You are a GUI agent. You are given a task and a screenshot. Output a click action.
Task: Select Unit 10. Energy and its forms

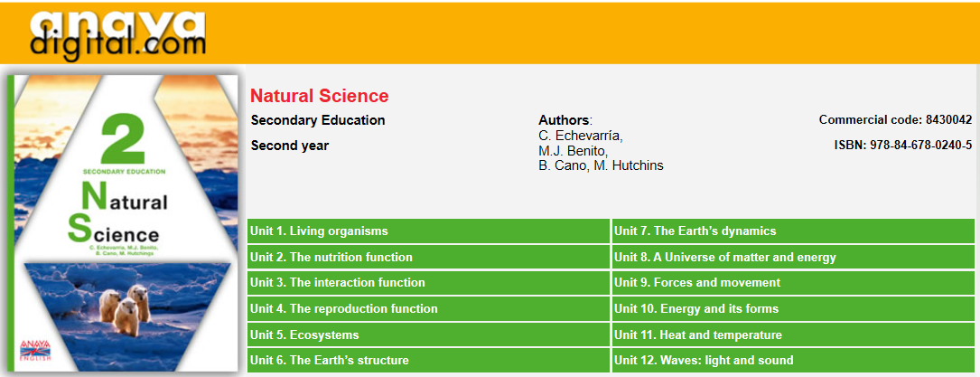793,309
